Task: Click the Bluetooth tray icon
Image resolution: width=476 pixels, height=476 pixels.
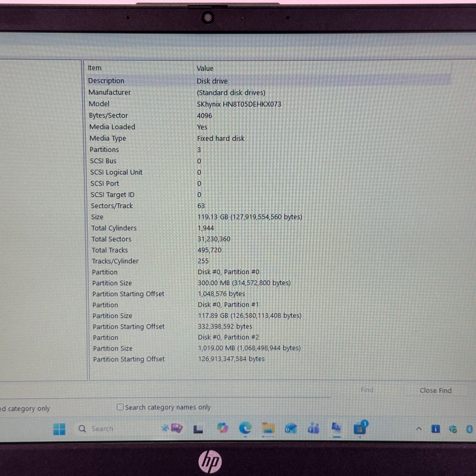Action: pyautogui.click(x=469, y=429)
